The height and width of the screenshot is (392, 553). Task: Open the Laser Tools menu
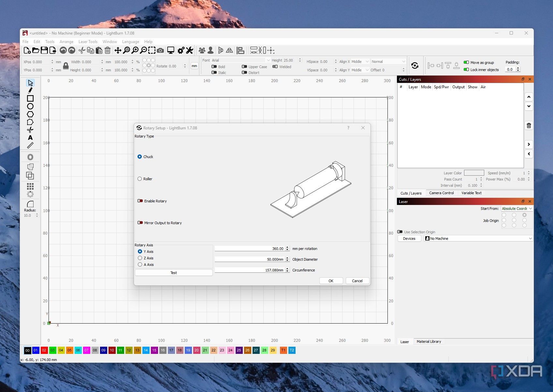click(x=88, y=42)
